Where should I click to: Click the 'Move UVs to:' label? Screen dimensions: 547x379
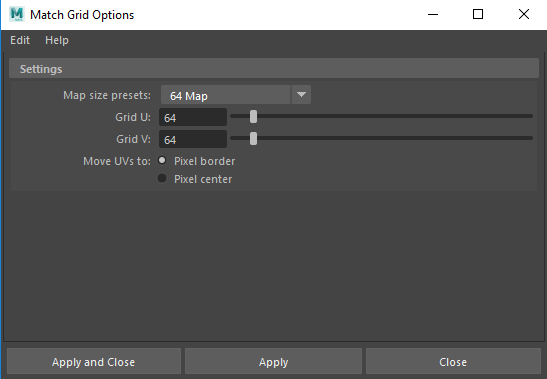(x=117, y=161)
